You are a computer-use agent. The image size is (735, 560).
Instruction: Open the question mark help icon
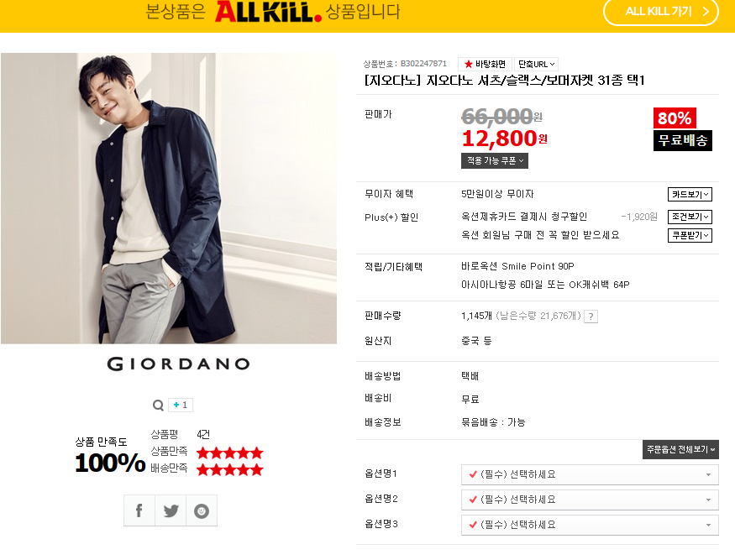(x=591, y=317)
